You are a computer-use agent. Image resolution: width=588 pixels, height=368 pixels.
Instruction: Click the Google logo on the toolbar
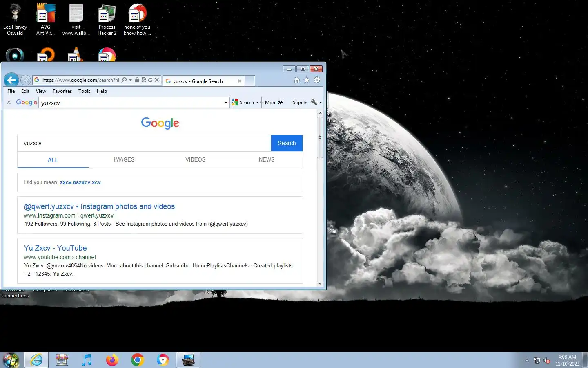point(27,102)
